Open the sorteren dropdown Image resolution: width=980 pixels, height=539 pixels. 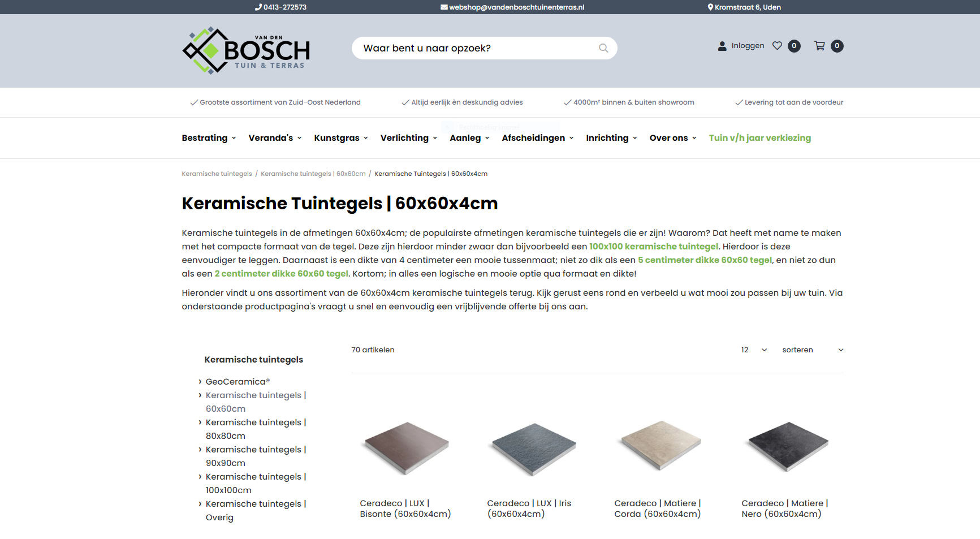812,350
